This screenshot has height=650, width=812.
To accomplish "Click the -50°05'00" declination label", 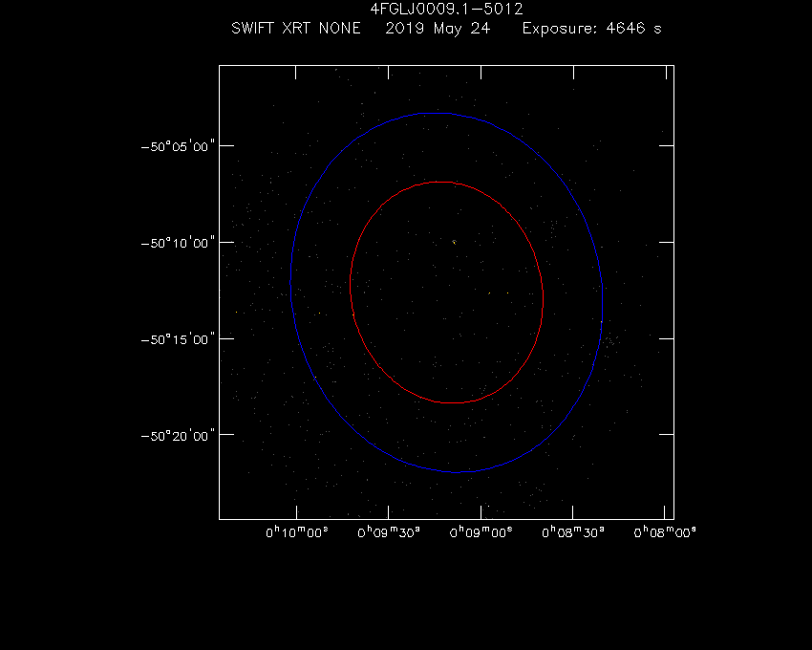I will [178, 146].
